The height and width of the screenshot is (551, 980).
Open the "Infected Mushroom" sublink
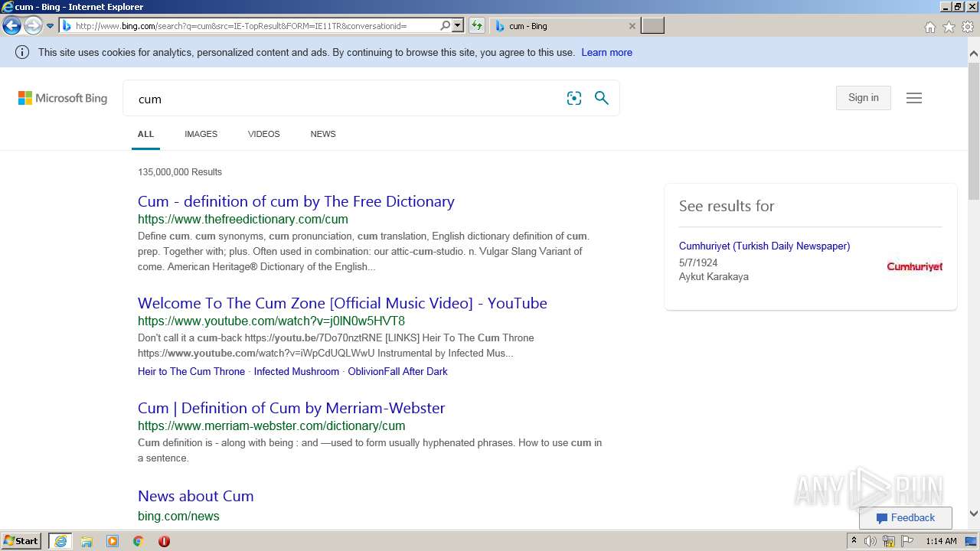(296, 372)
